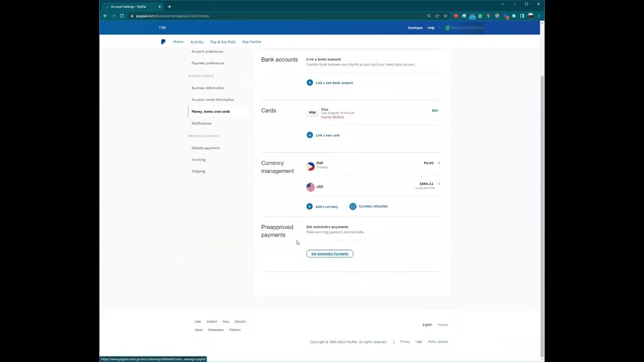Close the Account Settings - PayPal tab
644x362 pixels.
[x=159, y=7]
